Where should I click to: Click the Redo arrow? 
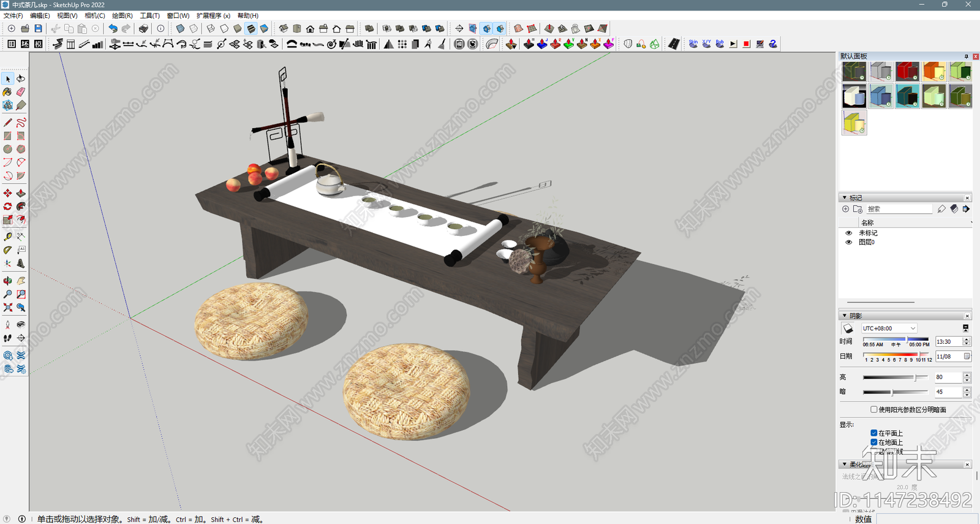[x=126, y=29]
